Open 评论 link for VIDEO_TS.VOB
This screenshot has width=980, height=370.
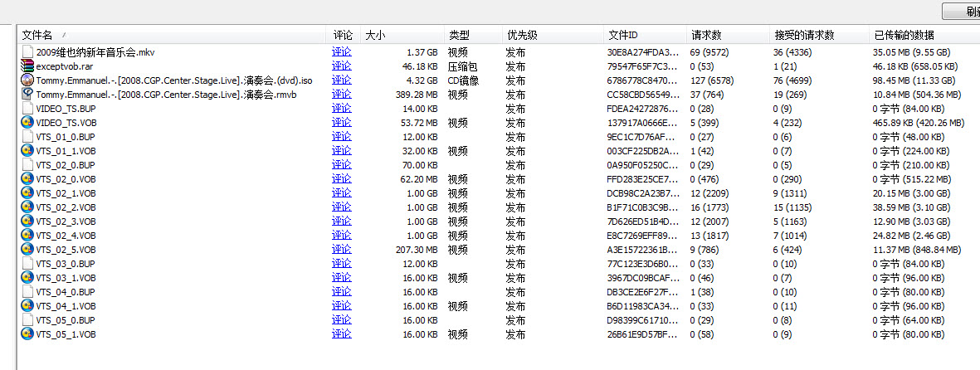(341, 123)
